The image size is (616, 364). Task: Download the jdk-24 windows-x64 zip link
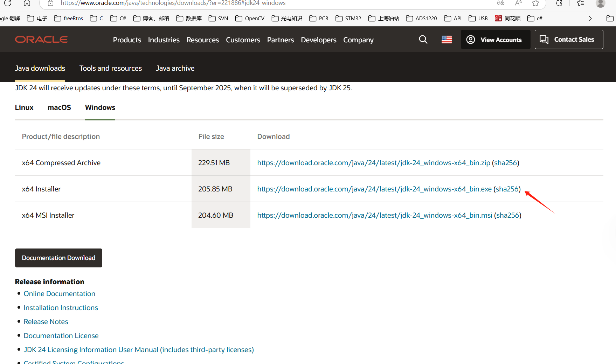pos(374,163)
